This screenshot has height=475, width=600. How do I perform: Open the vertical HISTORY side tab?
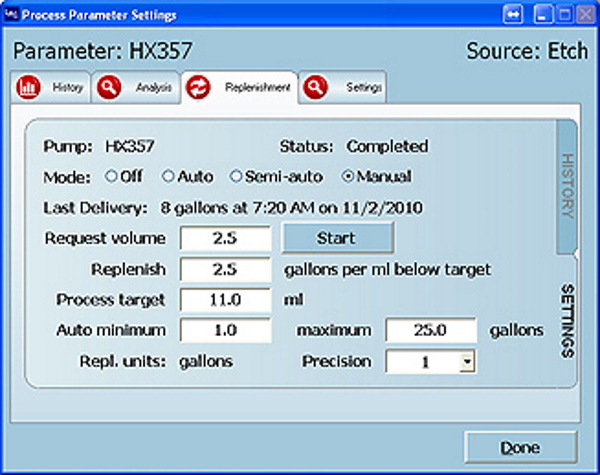(x=567, y=186)
